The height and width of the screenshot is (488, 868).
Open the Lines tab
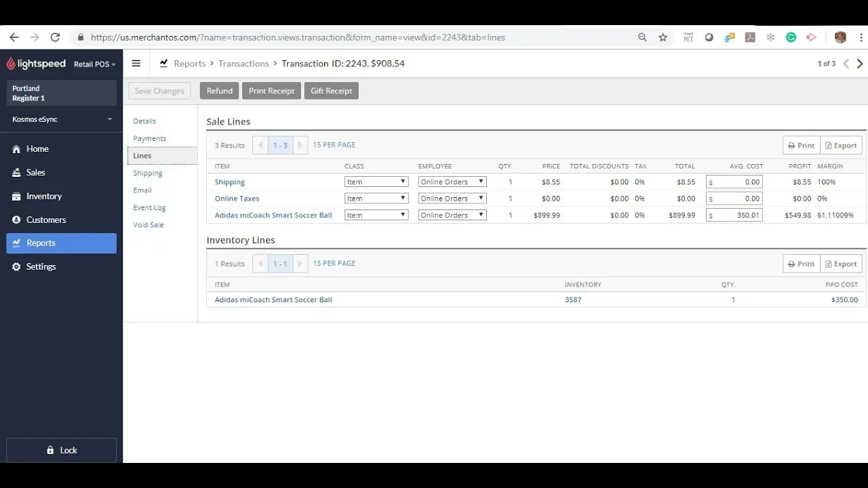(x=162, y=156)
